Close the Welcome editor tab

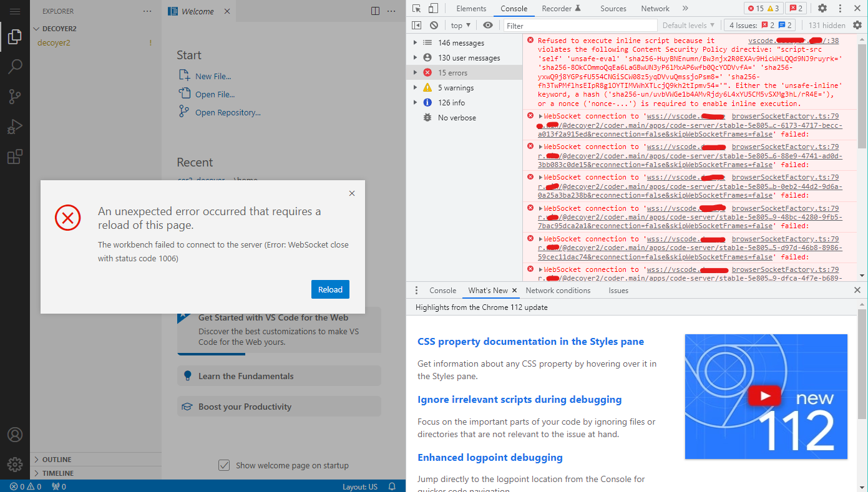point(227,11)
